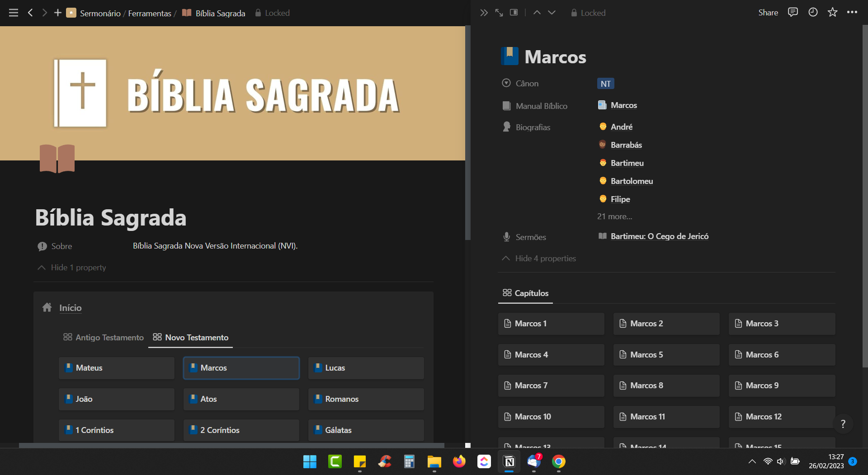Open the Gálatas book card
The image size is (868, 475).
tap(366, 430)
